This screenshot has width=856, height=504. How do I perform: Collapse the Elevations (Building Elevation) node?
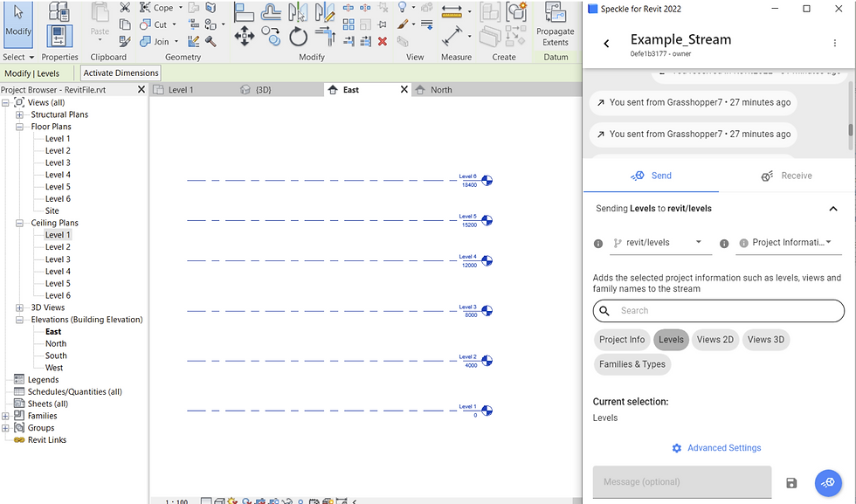(x=19, y=320)
